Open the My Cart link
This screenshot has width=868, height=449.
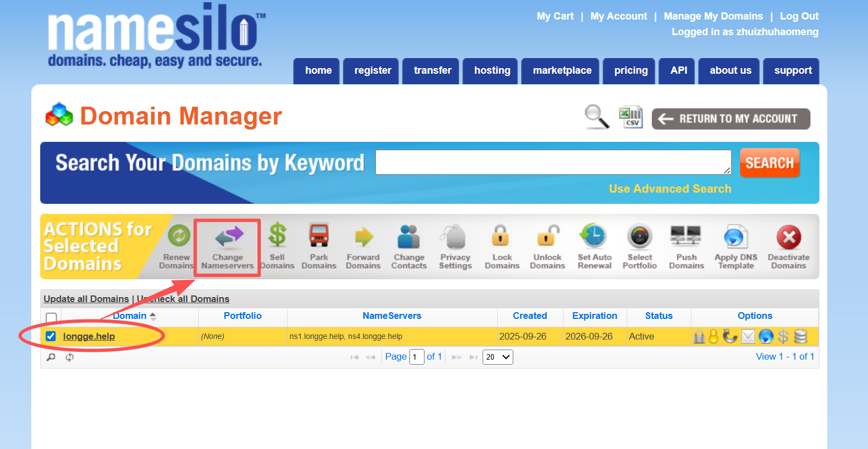(555, 16)
